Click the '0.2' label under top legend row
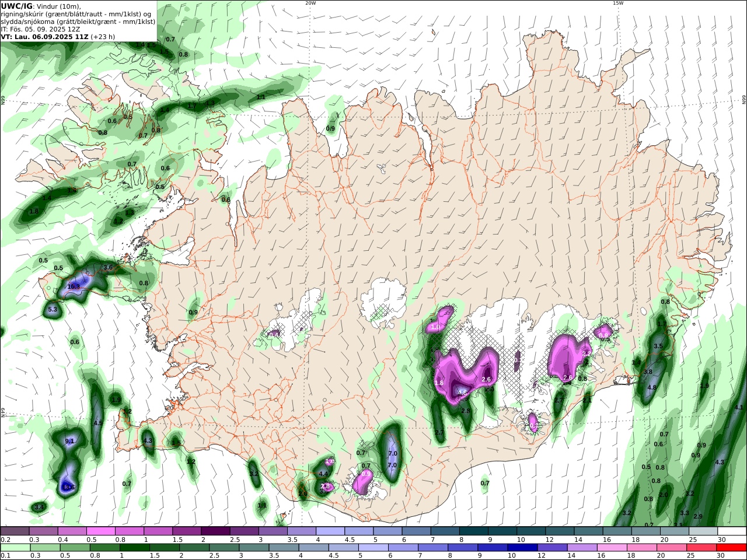Image resolution: width=747 pixels, height=560 pixels. pyautogui.click(x=5, y=540)
